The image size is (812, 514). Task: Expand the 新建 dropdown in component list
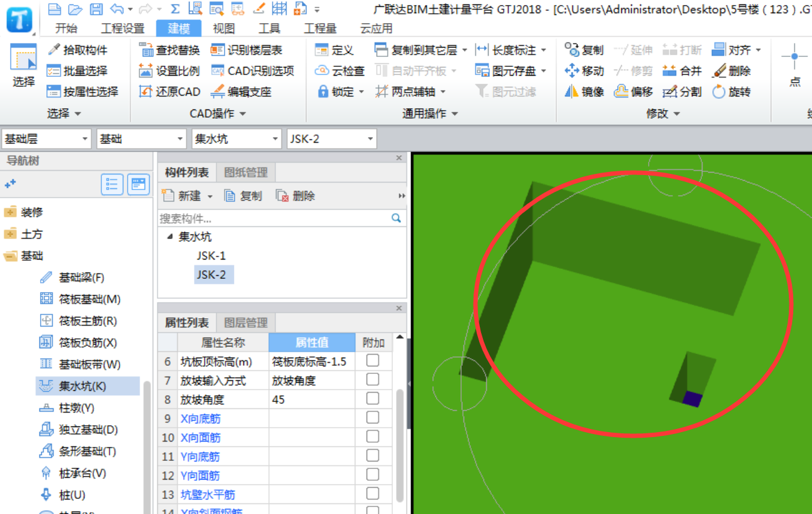click(210, 196)
